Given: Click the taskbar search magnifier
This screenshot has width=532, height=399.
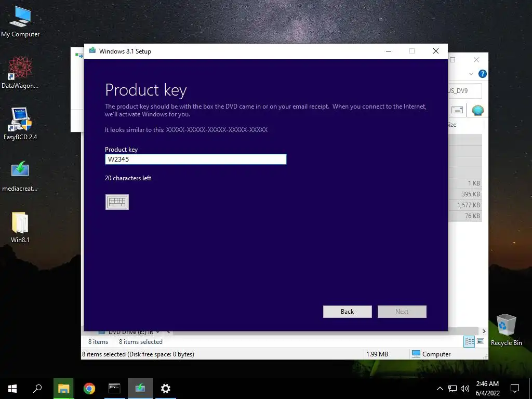Looking at the screenshot, I should point(37,389).
